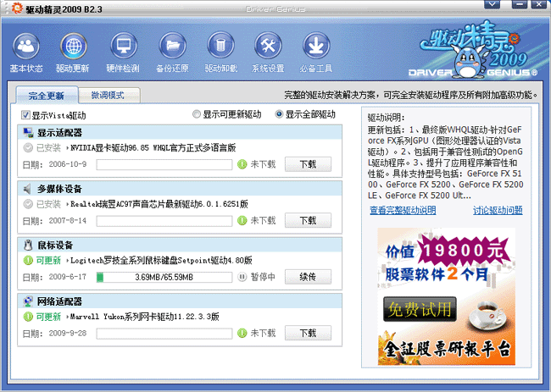Screen dimensions: 551x392
Task: Select the 显示全部驱动 radio button
Action: pyautogui.click(x=279, y=114)
